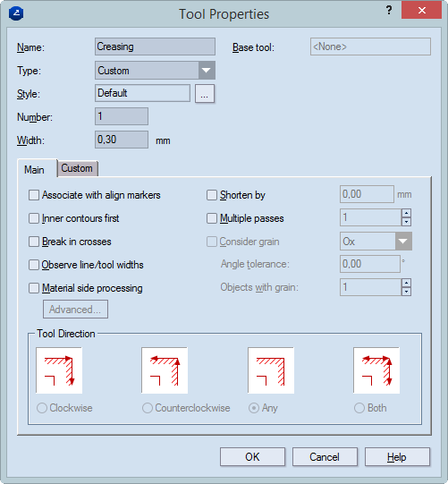
Task: Click into the Width input field
Action: click(122, 140)
